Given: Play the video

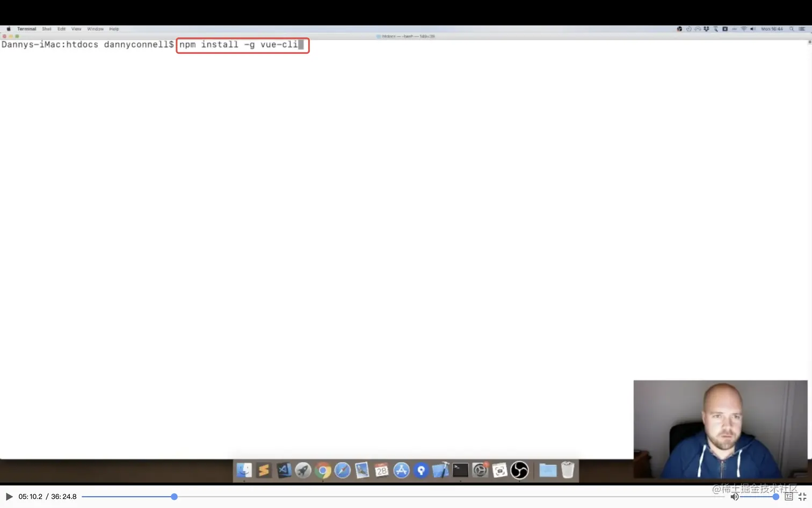Looking at the screenshot, I should 9,497.
